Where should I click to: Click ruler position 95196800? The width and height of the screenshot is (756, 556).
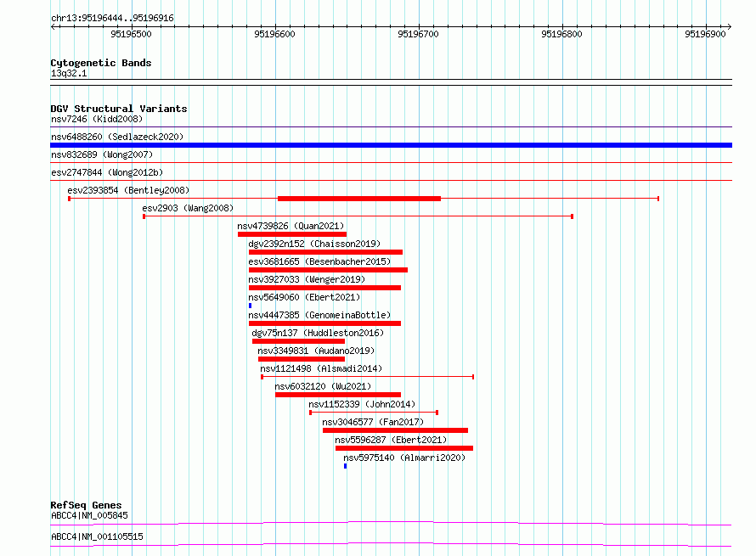tap(561, 34)
